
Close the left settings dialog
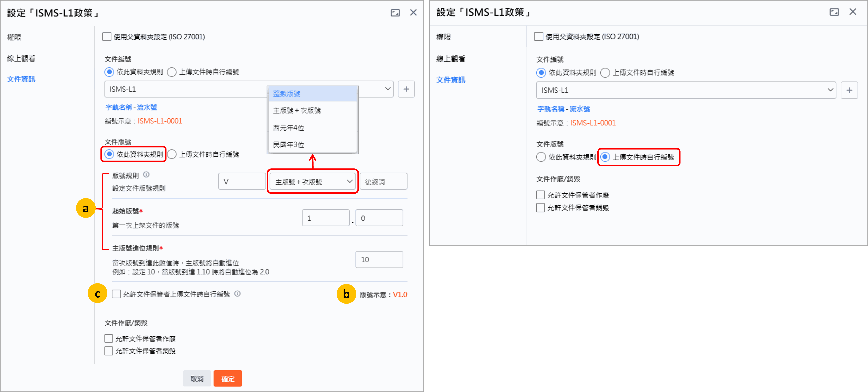click(x=413, y=13)
